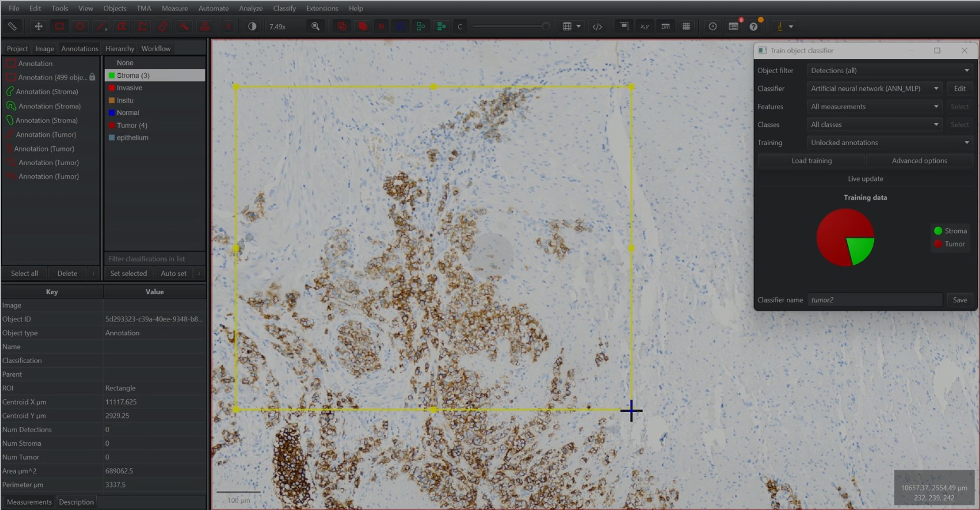Click the Classifier name text field
The height and width of the screenshot is (510, 980).
pyautogui.click(x=875, y=300)
